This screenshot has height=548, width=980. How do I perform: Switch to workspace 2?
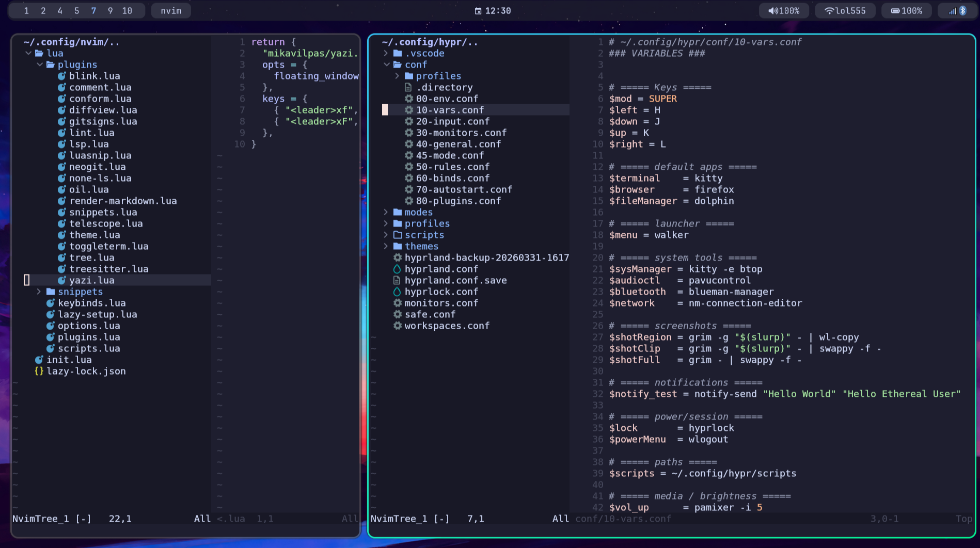tap(43, 11)
